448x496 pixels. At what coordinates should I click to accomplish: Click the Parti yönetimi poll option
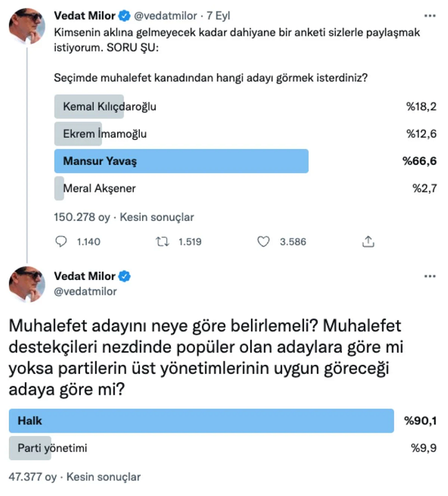point(223,448)
